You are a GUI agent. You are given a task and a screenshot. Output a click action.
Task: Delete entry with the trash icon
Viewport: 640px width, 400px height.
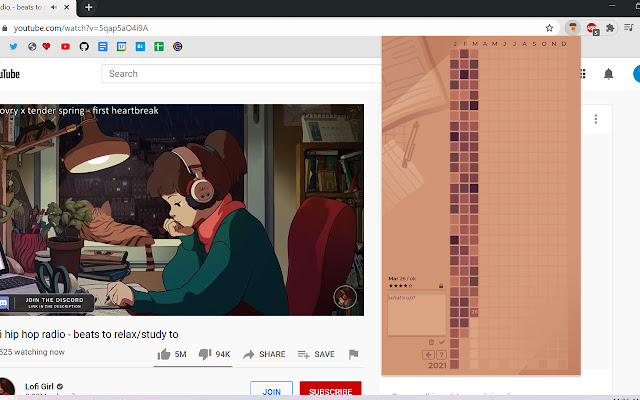pyautogui.click(x=431, y=342)
